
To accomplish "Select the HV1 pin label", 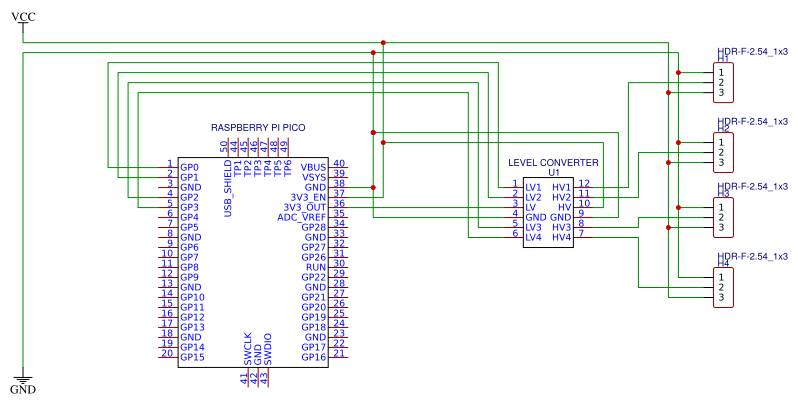I will [562, 188].
